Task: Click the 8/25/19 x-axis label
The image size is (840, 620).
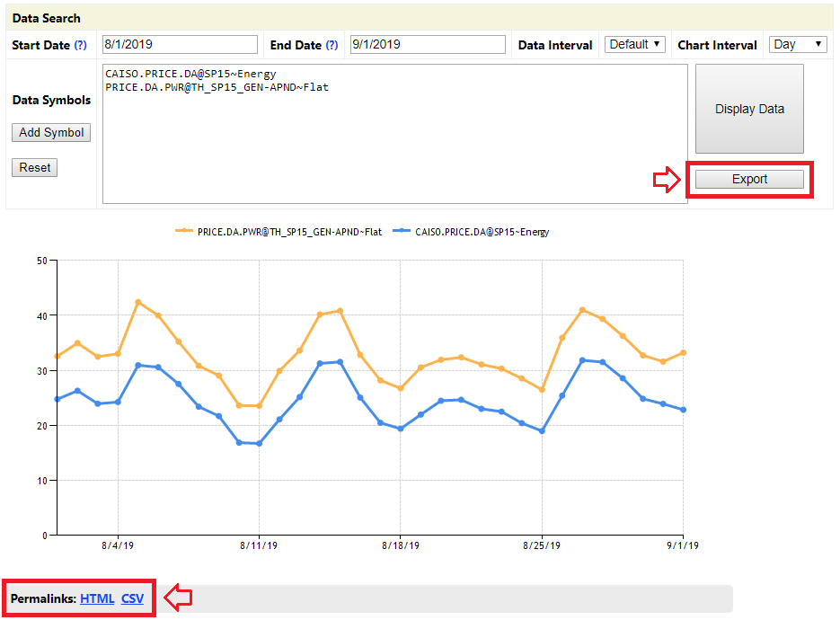Action: [x=542, y=545]
